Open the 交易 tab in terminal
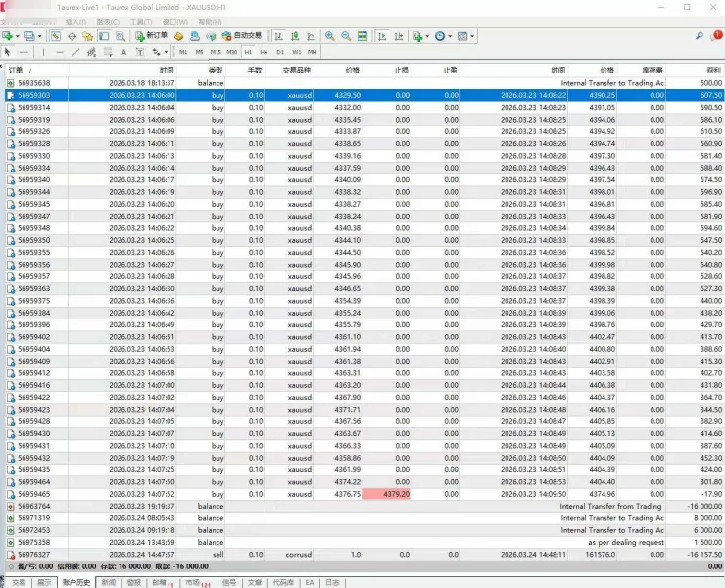 (x=18, y=582)
